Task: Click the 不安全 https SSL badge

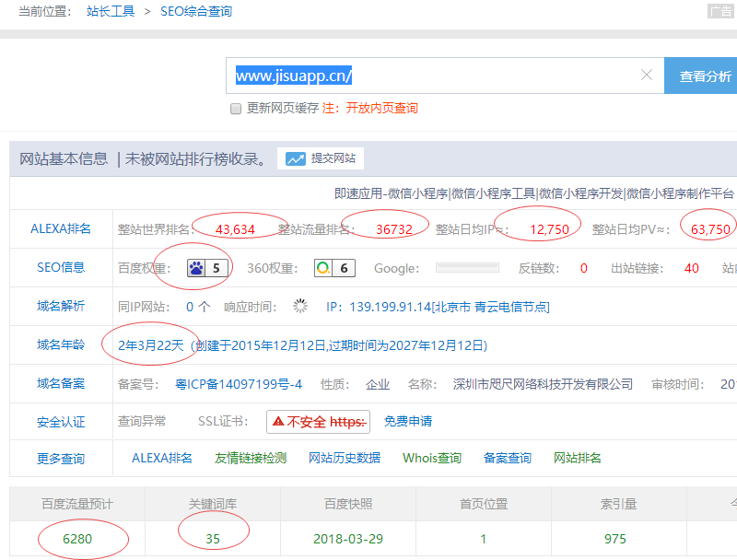Action: (318, 422)
